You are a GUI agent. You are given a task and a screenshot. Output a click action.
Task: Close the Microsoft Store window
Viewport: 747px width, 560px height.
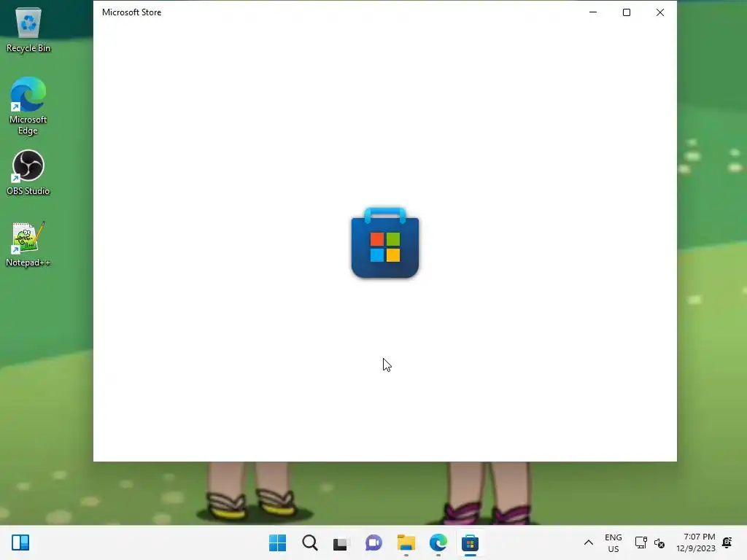pyautogui.click(x=659, y=12)
